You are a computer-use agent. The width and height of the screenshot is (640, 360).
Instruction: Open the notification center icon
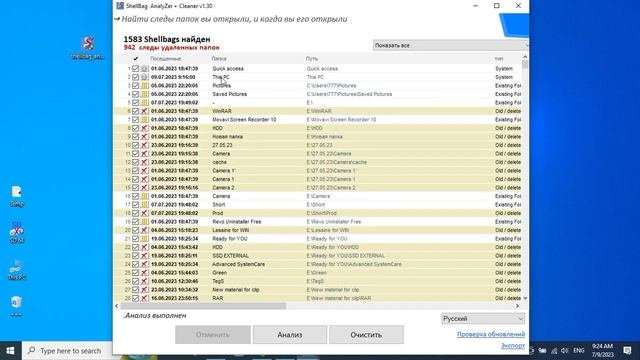(x=627, y=351)
